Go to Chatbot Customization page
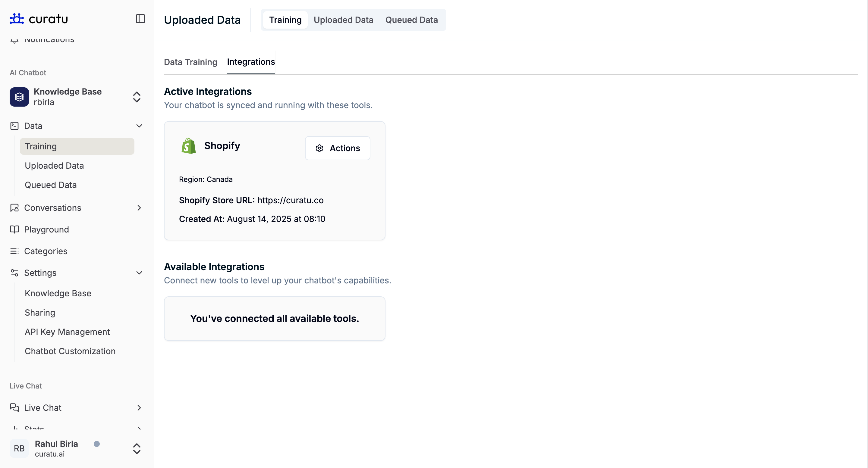 [70, 351]
